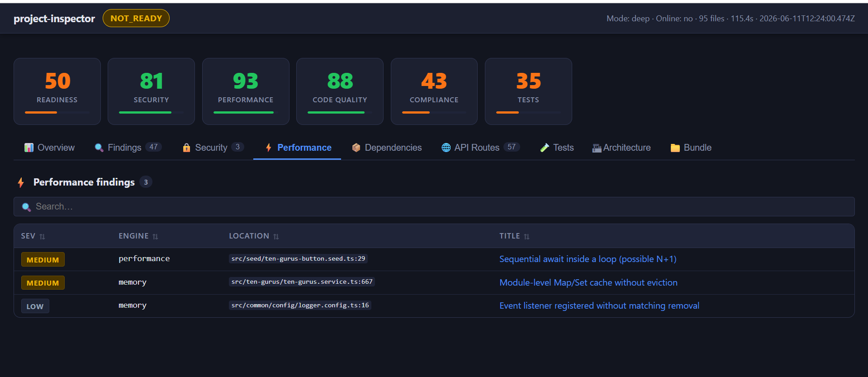Open the Overview tab
The width and height of the screenshot is (868, 377).
[x=49, y=148]
